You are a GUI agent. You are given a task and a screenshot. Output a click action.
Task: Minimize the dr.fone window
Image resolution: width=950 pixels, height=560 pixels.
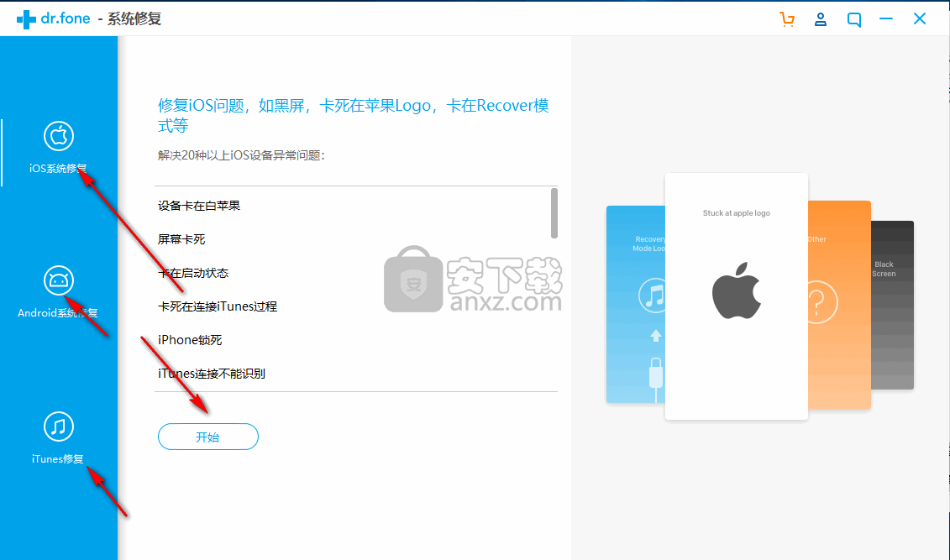click(x=886, y=19)
